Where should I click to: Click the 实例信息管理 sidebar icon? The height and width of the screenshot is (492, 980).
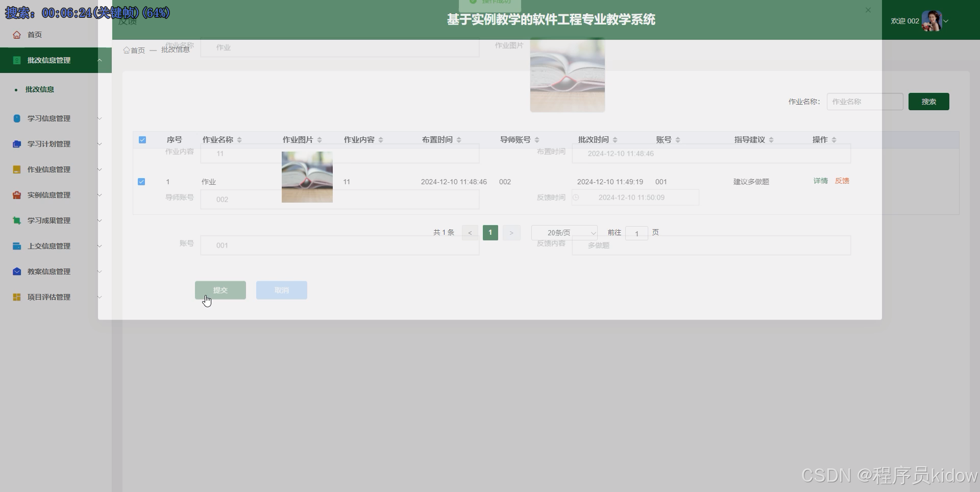[17, 195]
